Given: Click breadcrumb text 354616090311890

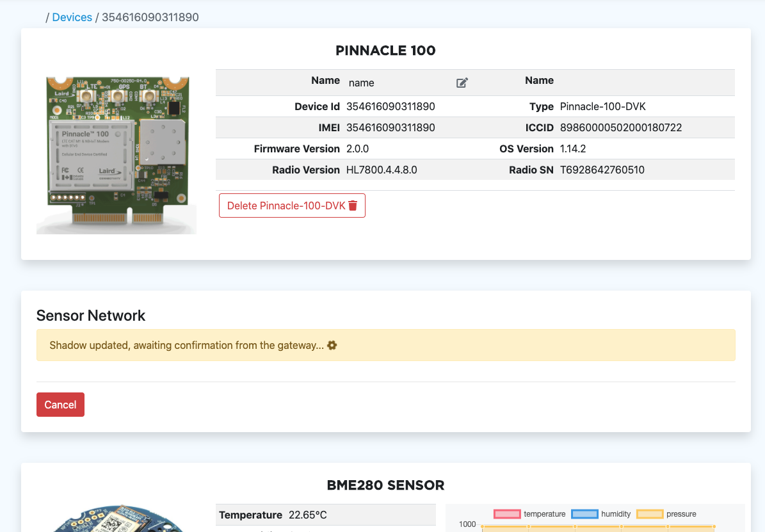Looking at the screenshot, I should 150,17.
